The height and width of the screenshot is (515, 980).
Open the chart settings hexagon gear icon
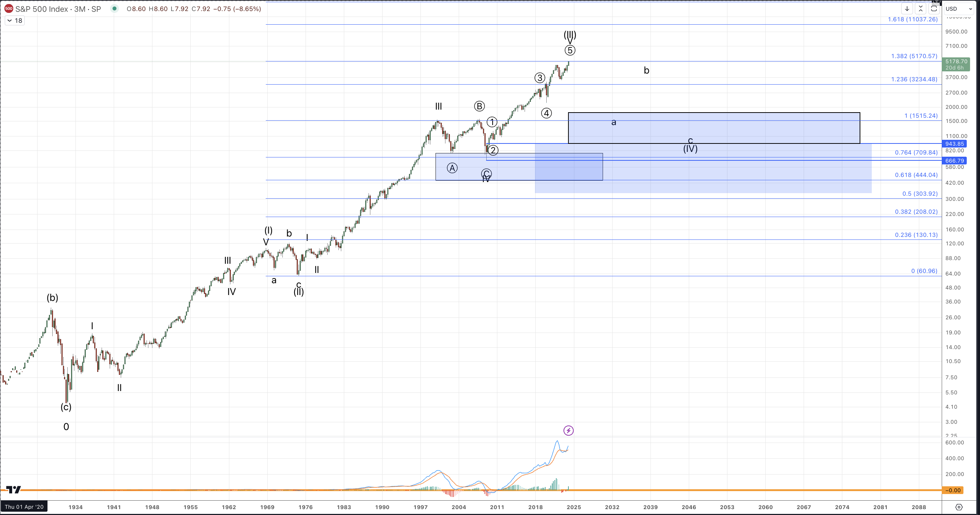(x=959, y=507)
